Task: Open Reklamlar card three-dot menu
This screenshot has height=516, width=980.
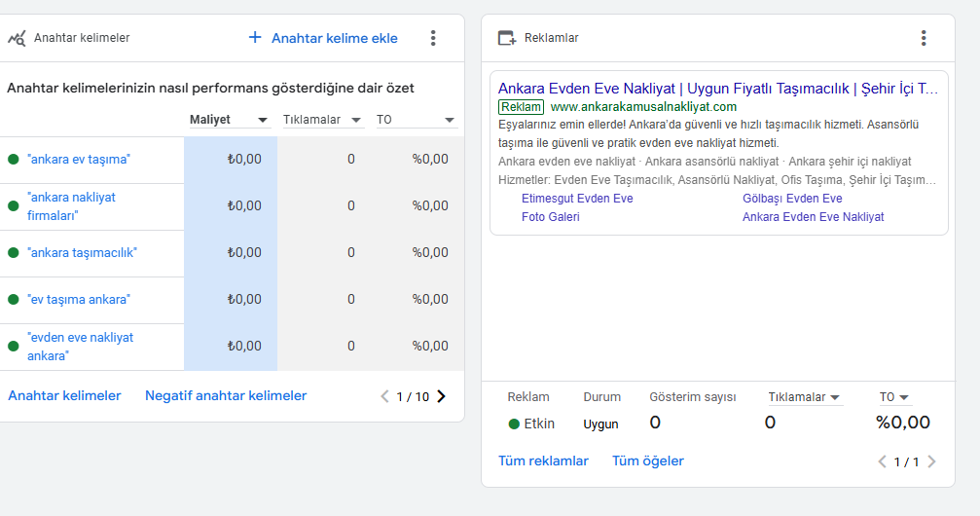Action: point(924,38)
